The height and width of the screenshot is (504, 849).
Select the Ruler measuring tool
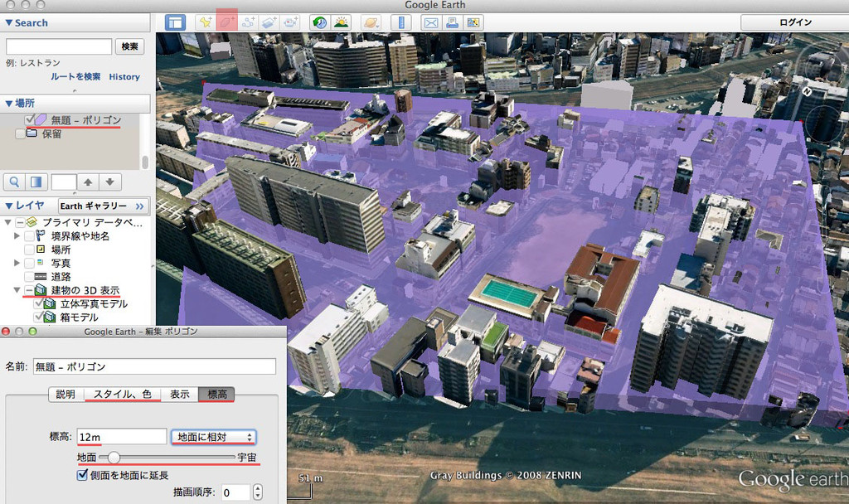coord(401,22)
